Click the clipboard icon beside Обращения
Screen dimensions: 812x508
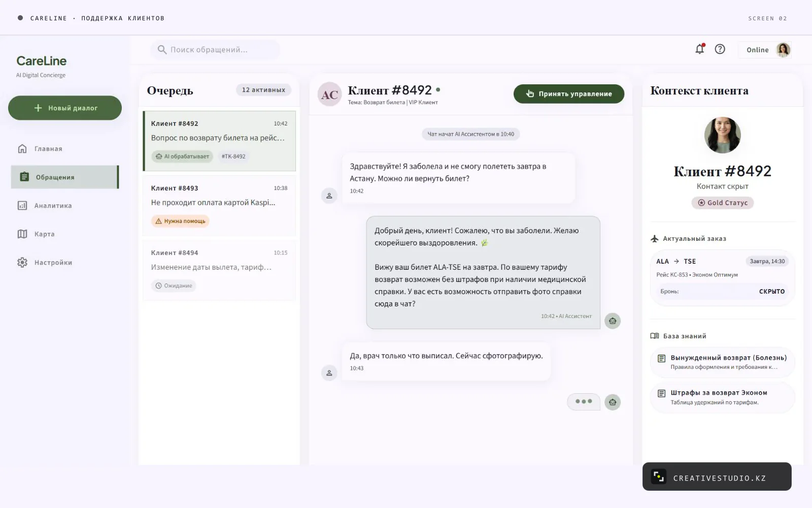[24, 177]
